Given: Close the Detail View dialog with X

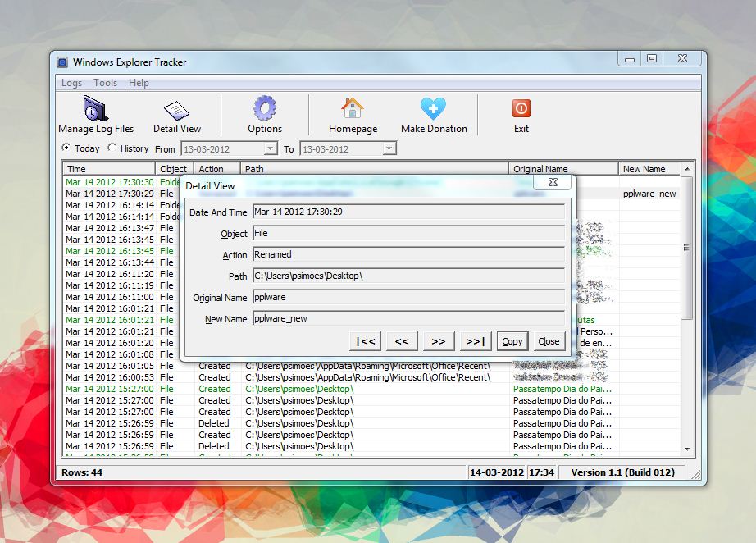Looking at the screenshot, I should 553,182.
